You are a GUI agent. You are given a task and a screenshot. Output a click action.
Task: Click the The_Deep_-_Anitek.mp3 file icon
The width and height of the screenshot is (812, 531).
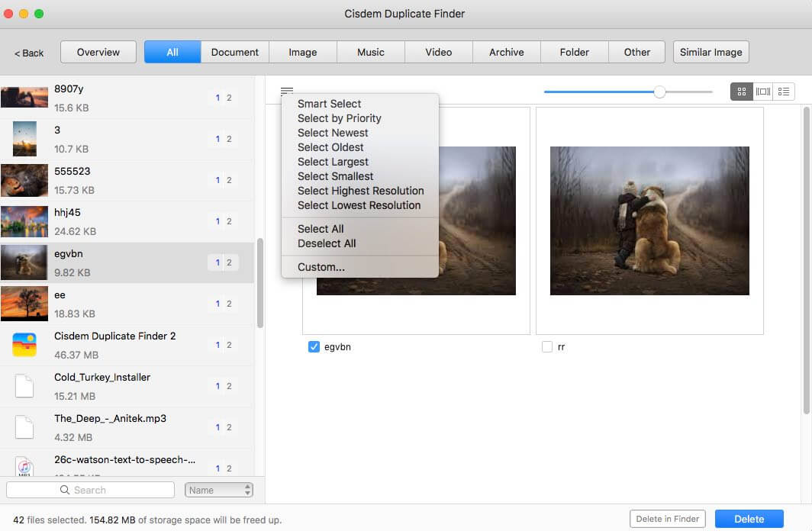24,427
